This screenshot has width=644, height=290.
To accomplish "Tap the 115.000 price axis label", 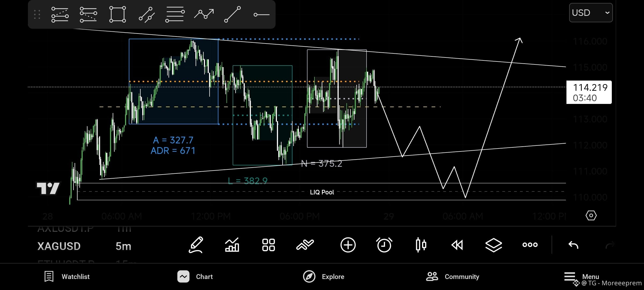I will click(590, 67).
